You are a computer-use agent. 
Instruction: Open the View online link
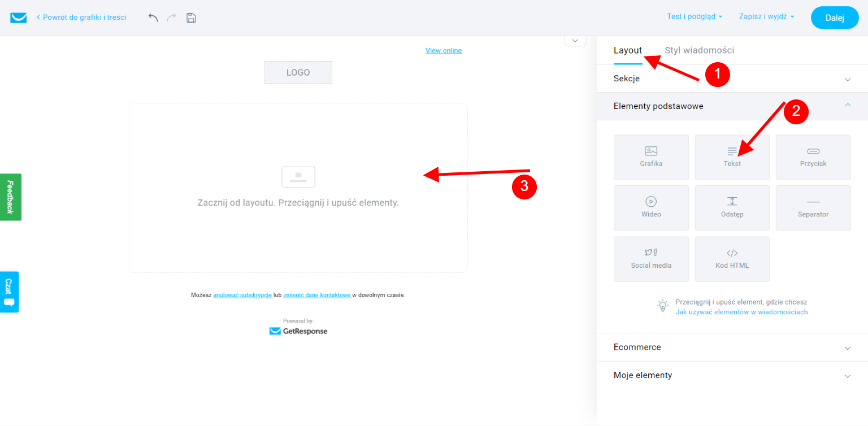point(443,51)
